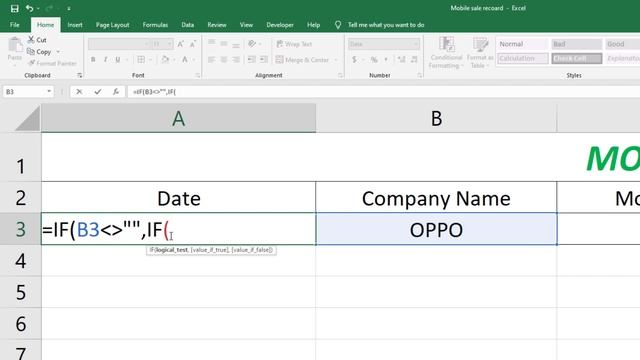This screenshot has width=640, height=360.
Task: Click the Enter checkmark in formula bar
Action: (98, 92)
